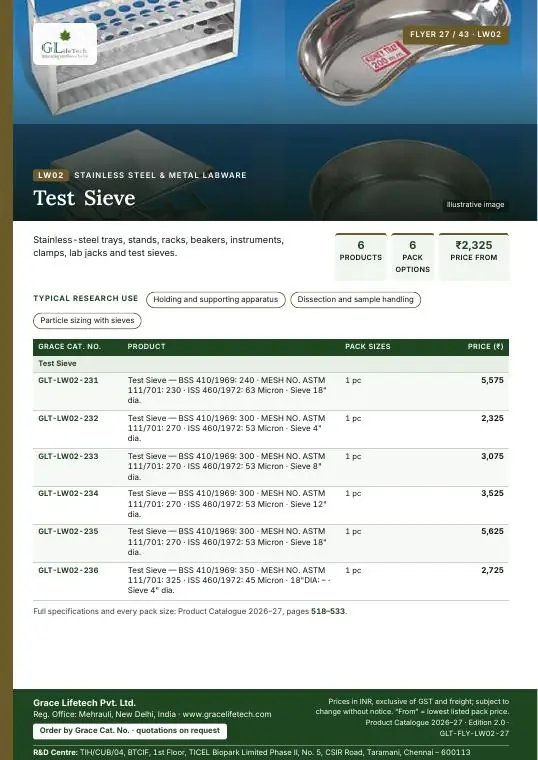This screenshot has width=538, height=760.
Task: Click the 2,325 price for GLT-LW02-232
Action: 492,418
